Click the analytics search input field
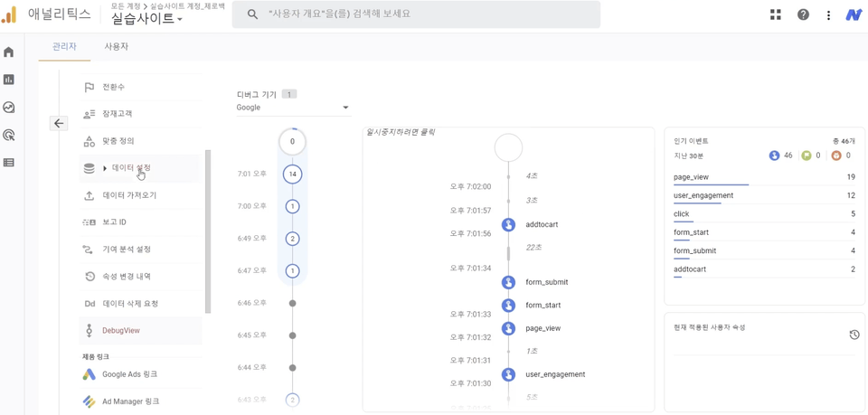The width and height of the screenshot is (868, 415). pyautogui.click(x=425, y=14)
